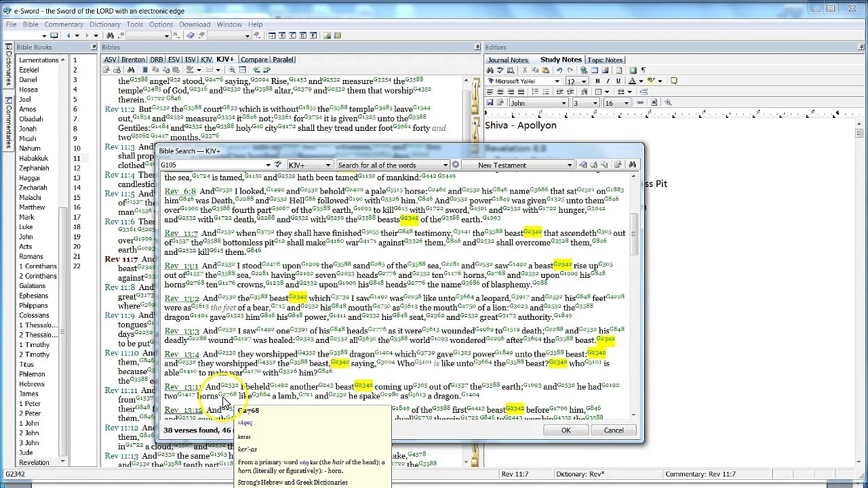Switch to the Topic Notes tab
Screen dimensions: 868x488
coord(605,60)
